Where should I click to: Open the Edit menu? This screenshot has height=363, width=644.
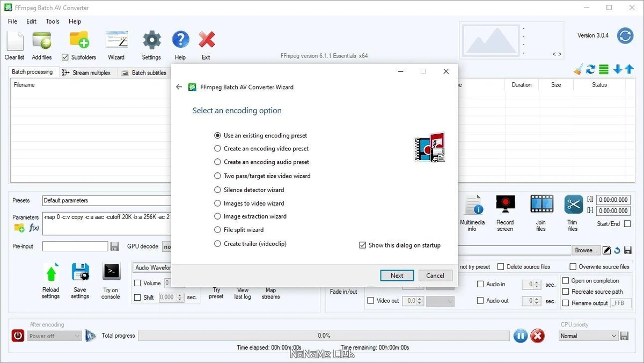[32, 21]
